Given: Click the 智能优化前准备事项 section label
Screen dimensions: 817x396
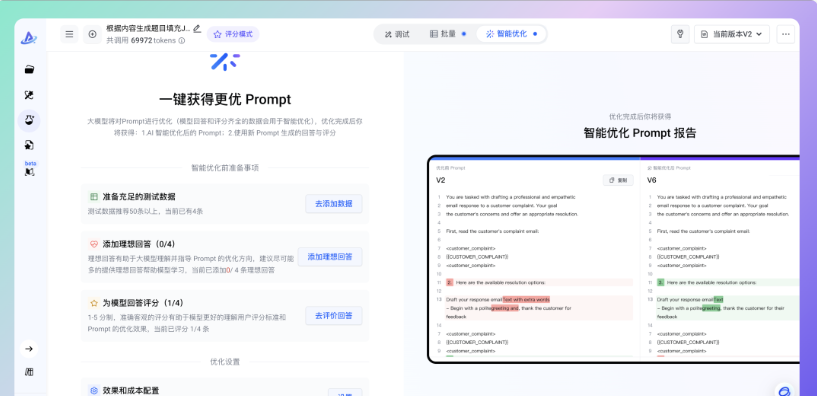Looking at the screenshot, I should (x=225, y=168).
